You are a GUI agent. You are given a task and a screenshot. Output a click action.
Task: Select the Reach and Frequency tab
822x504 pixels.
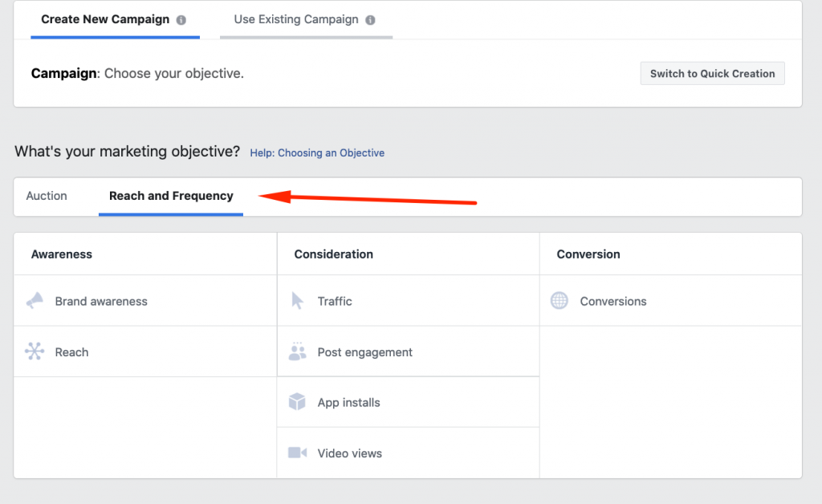click(x=171, y=196)
